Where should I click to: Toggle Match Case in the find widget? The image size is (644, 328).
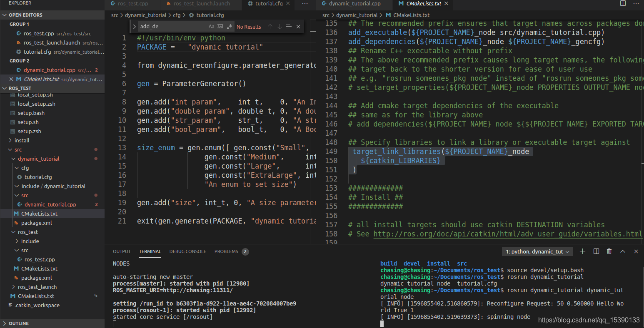(212, 27)
